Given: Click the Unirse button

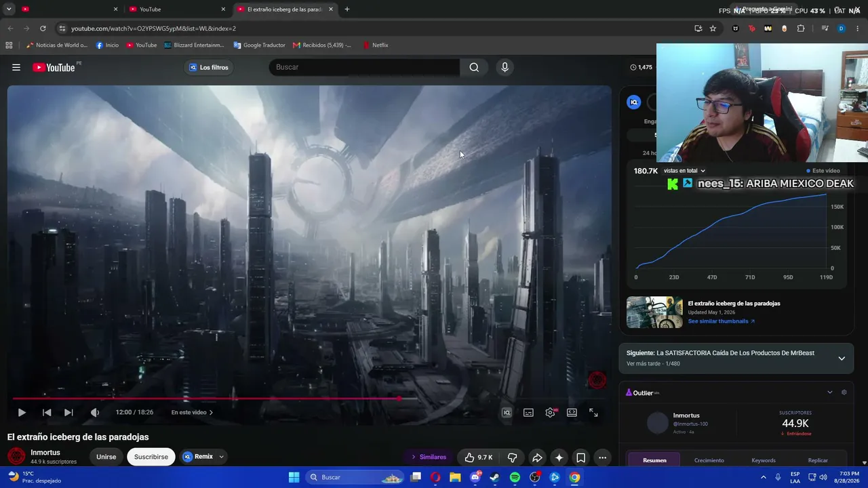Looking at the screenshot, I should 106,457.
